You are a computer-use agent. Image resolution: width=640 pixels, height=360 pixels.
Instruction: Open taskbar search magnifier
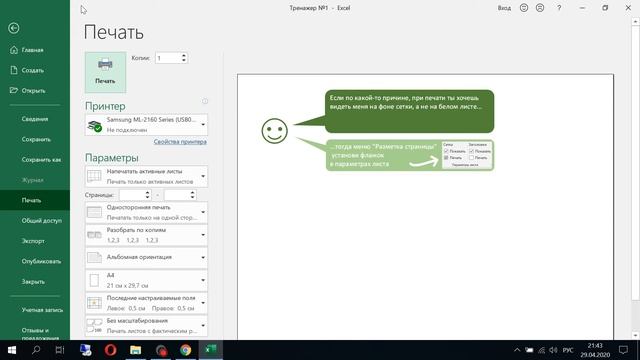(x=36, y=350)
